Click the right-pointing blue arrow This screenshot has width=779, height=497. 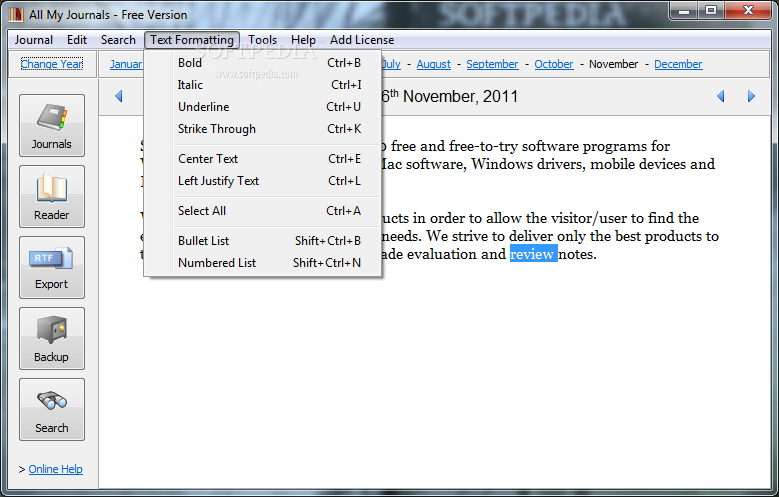pyautogui.click(x=751, y=96)
